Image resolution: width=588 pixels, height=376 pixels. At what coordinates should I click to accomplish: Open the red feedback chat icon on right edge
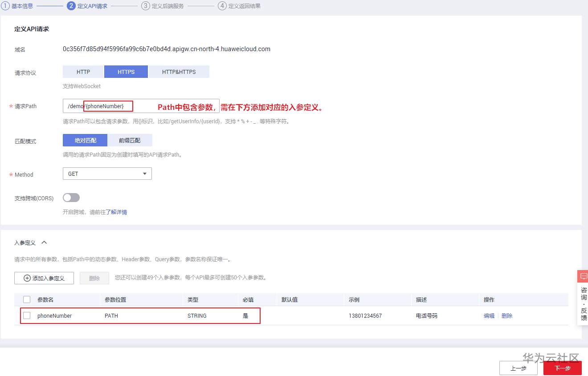pyautogui.click(x=583, y=276)
